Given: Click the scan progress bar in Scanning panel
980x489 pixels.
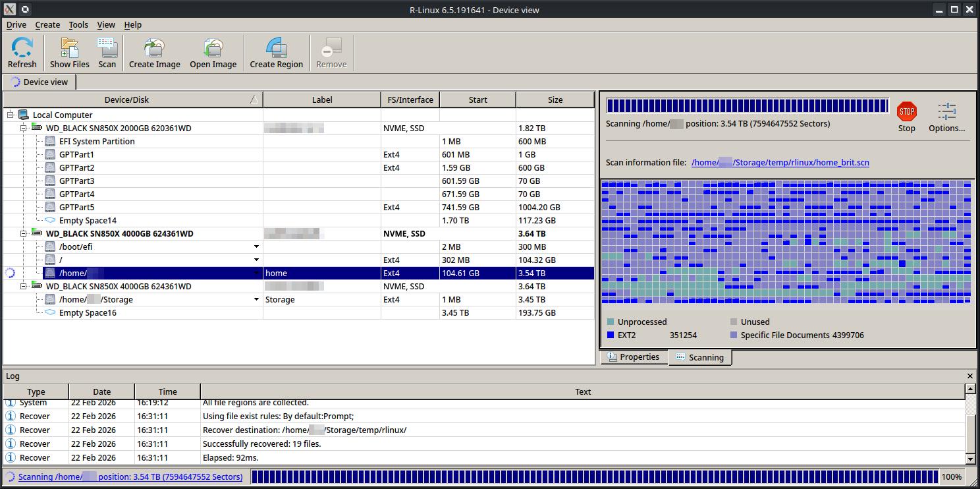Looking at the screenshot, I should click(748, 106).
